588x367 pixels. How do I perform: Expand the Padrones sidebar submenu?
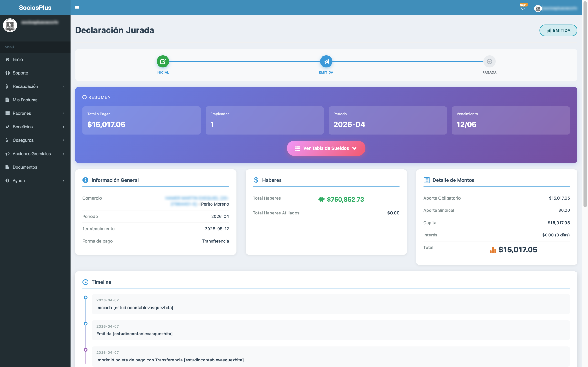click(x=22, y=113)
